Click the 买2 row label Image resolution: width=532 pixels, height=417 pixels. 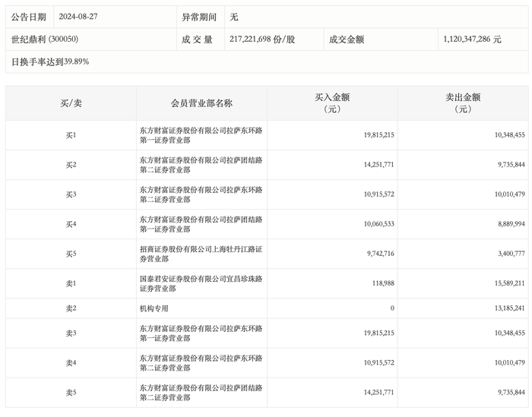pos(71,165)
